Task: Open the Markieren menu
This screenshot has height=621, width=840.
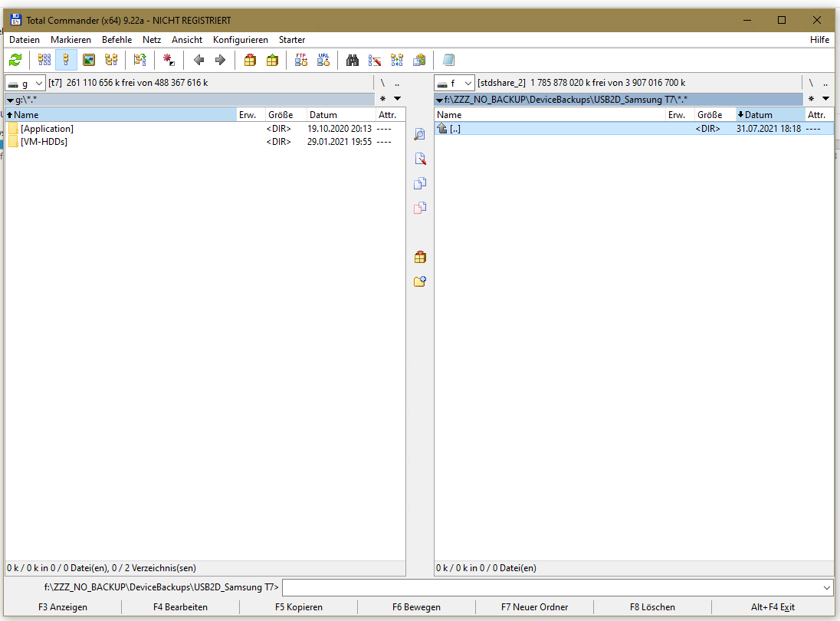Action: pyautogui.click(x=71, y=40)
